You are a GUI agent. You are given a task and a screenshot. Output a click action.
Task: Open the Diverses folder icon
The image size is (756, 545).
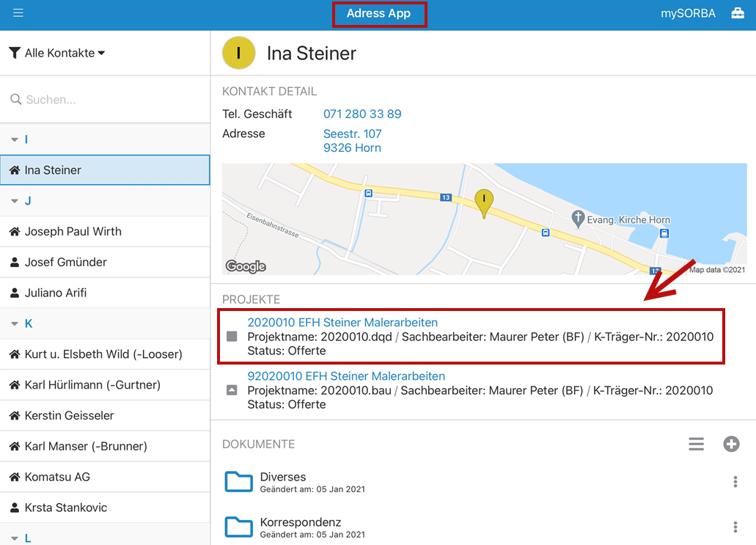tap(238, 481)
